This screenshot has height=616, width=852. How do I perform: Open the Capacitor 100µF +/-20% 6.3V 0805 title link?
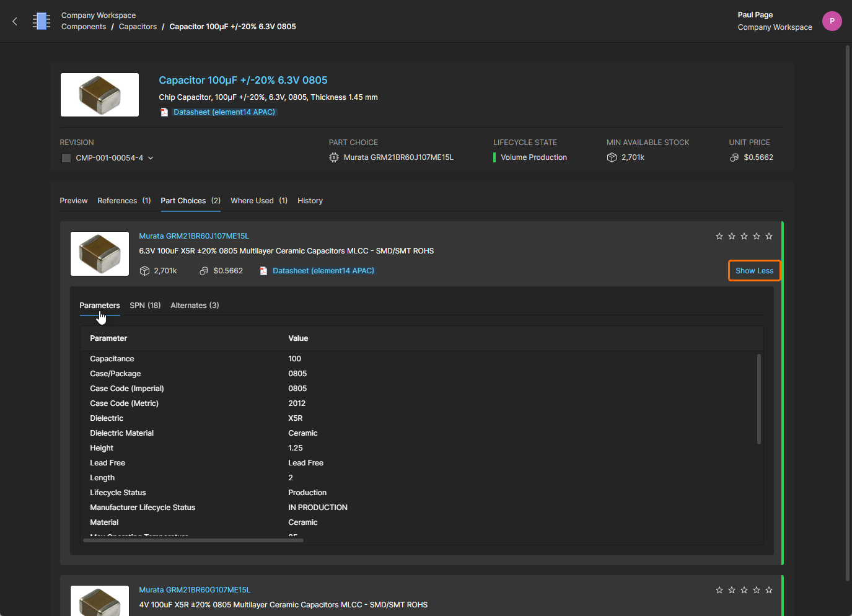[243, 80]
